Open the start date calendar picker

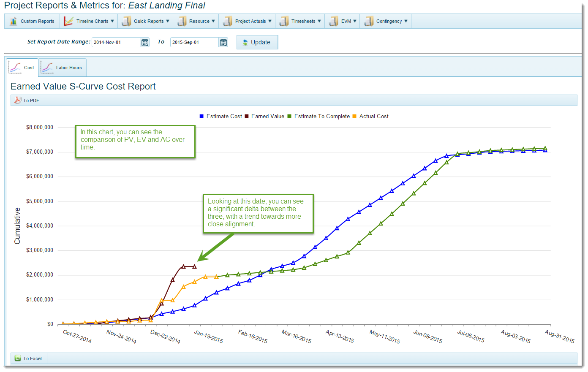(145, 42)
